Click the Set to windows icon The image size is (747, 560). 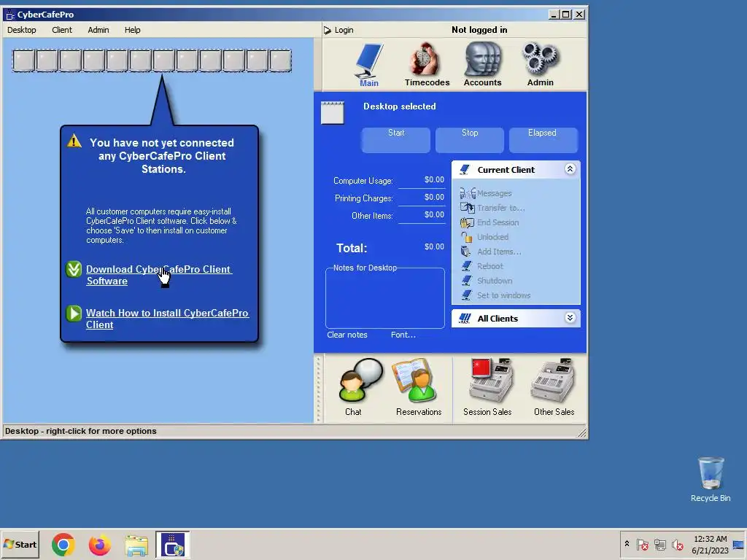[x=466, y=295]
